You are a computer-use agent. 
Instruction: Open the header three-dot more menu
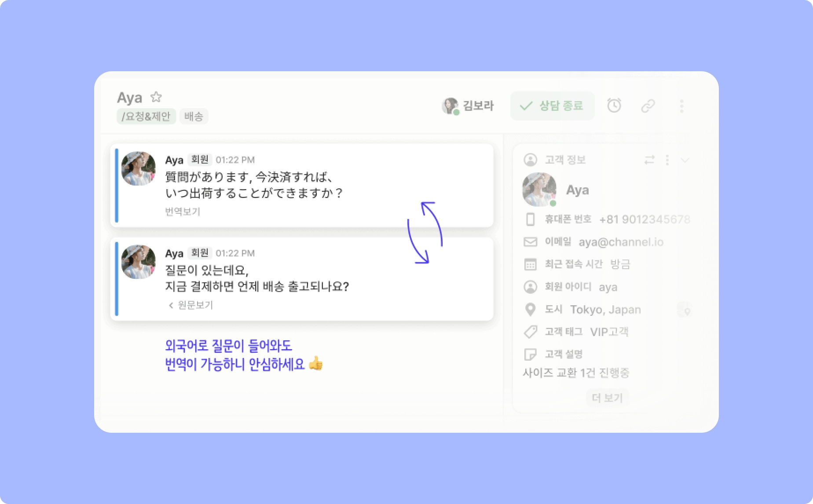[x=681, y=106]
